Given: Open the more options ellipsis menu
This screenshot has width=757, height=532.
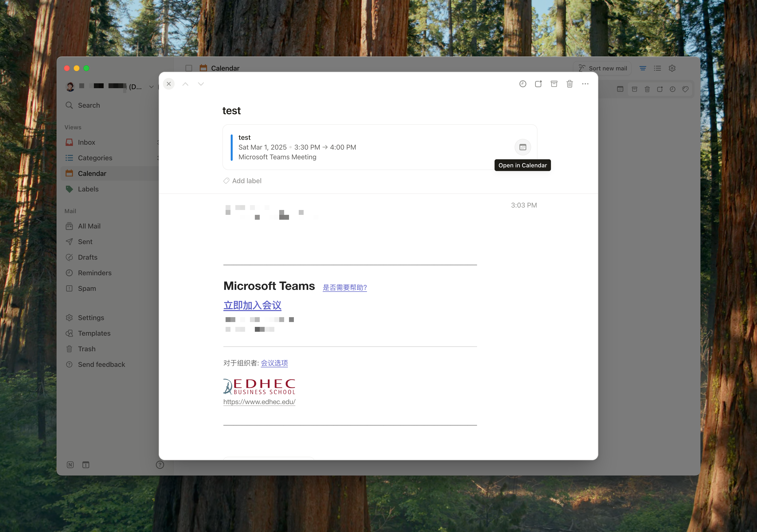Looking at the screenshot, I should point(585,84).
